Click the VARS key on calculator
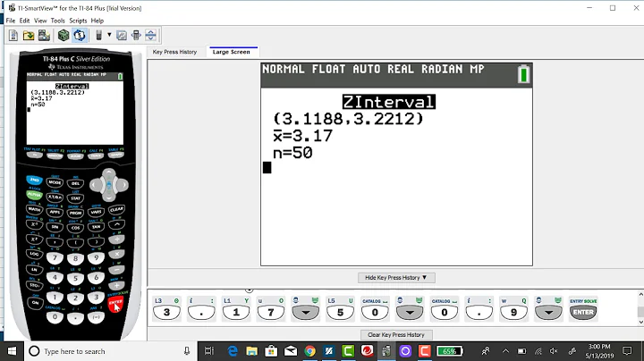 pyautogui.click(x=96, y=212)
